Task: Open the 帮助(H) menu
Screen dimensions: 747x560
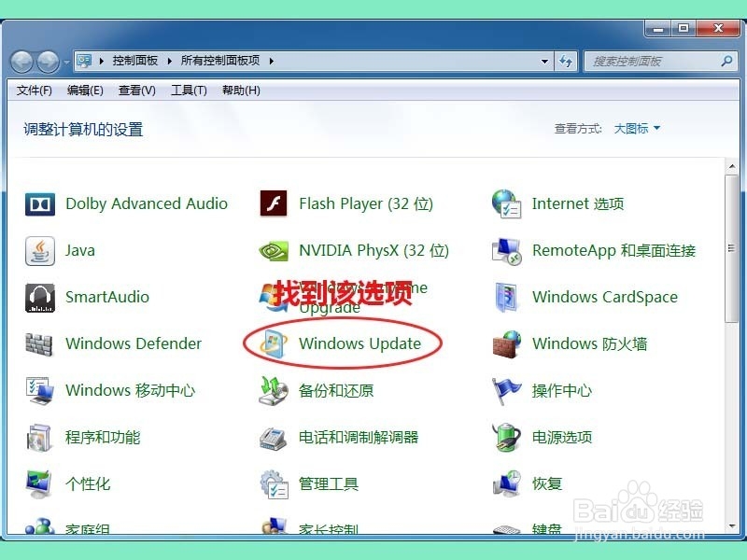Action: tap(241, 90)
